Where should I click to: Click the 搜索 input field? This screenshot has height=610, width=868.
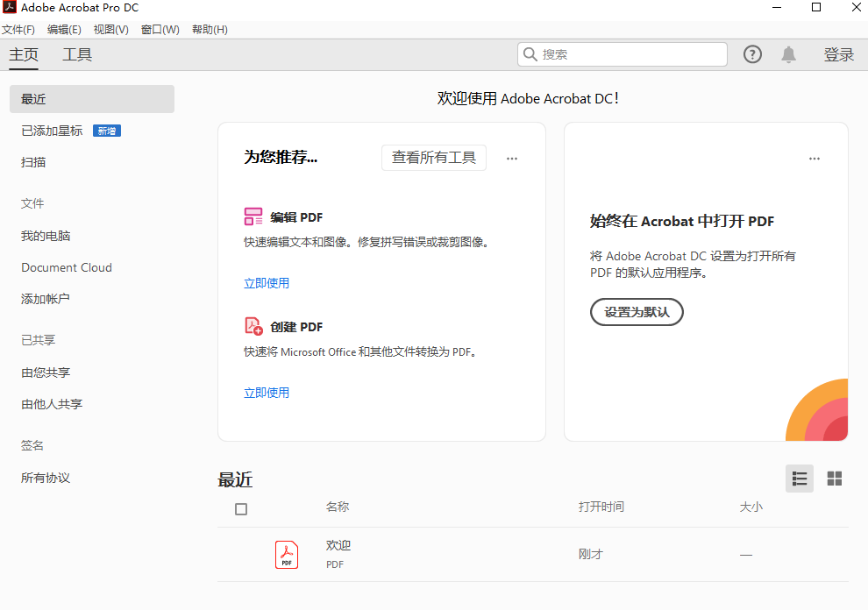coord(631,54)
